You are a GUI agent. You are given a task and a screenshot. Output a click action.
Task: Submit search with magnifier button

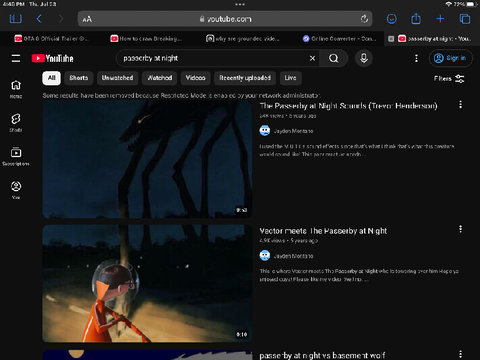coord(334,58)
